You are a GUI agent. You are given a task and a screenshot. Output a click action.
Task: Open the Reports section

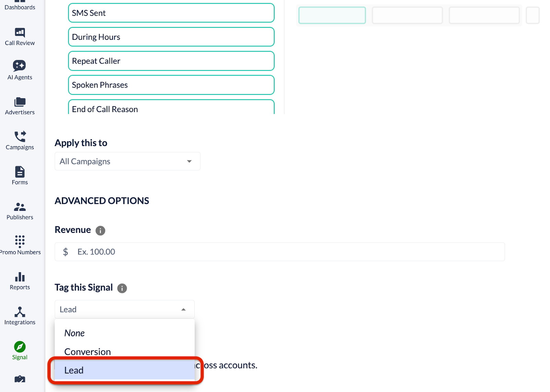click(x=20, y=281)
